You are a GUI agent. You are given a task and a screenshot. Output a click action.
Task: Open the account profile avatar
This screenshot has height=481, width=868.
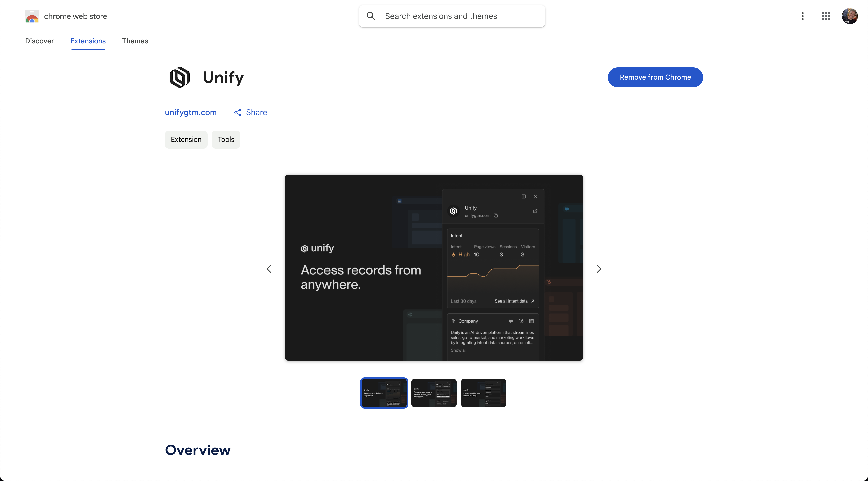pyautogui.click(x=849, y=16)
